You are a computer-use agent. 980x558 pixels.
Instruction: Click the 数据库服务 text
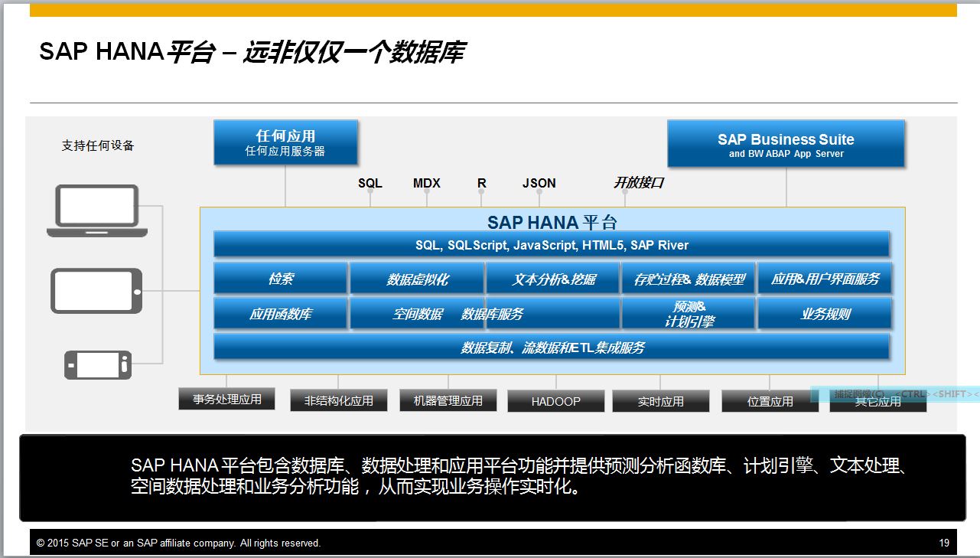(492, 315)
